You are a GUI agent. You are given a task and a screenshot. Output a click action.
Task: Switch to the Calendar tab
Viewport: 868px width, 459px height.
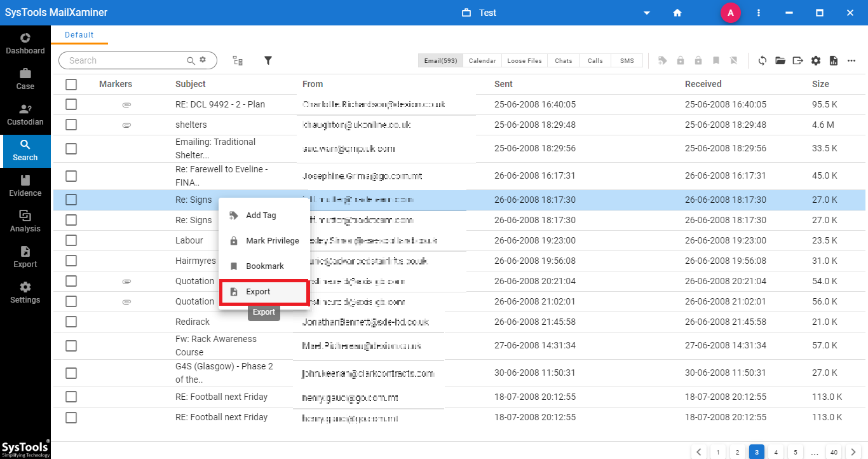click(x=482, y=60)
